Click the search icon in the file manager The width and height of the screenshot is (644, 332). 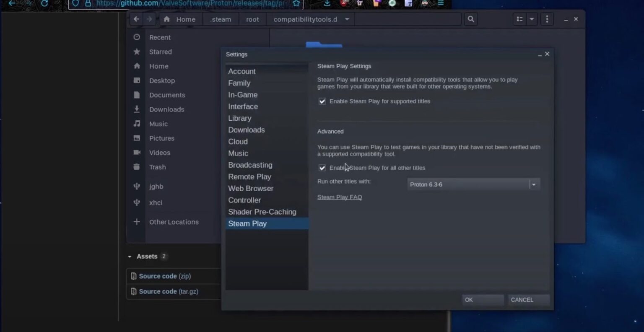[470, 19]
